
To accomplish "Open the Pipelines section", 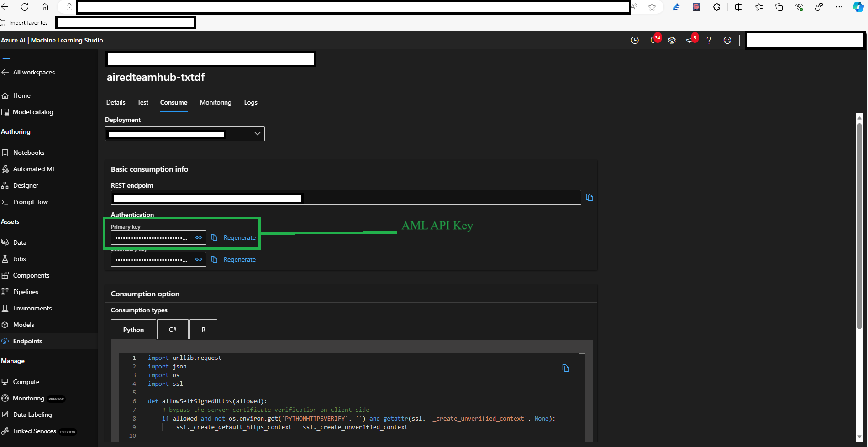I will pyautogui.click(x=26, y=291).
